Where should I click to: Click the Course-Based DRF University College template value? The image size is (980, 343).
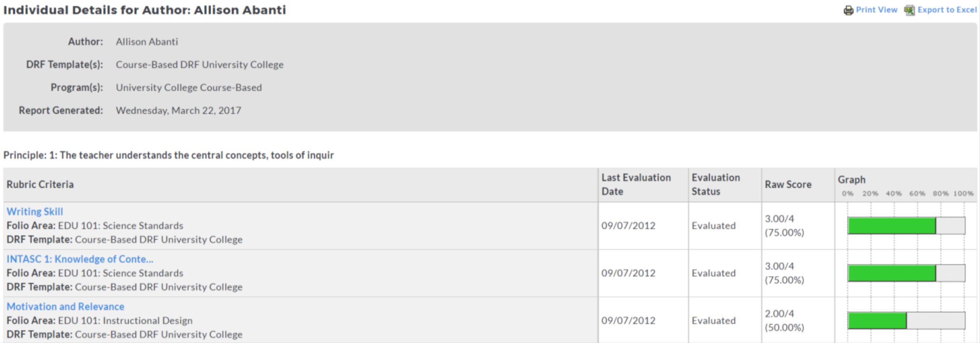point(200,65)
